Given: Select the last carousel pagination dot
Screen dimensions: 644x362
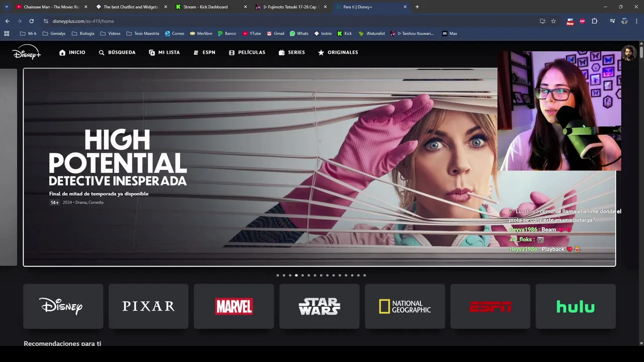Looking at the screenshot, I should click(364, 275).
